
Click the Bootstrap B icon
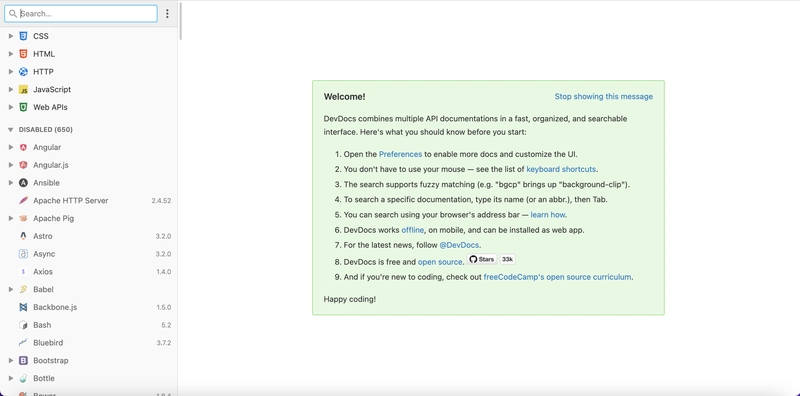23,361
